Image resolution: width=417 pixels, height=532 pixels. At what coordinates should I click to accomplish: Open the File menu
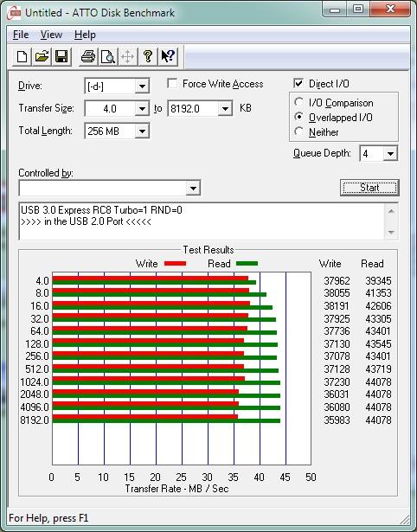coord(21,35)
